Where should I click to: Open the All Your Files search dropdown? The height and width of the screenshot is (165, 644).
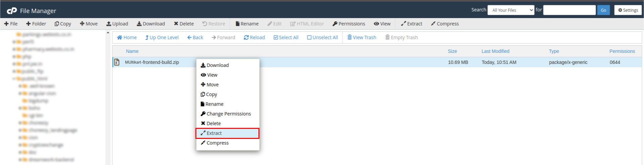tap(511, 10)
